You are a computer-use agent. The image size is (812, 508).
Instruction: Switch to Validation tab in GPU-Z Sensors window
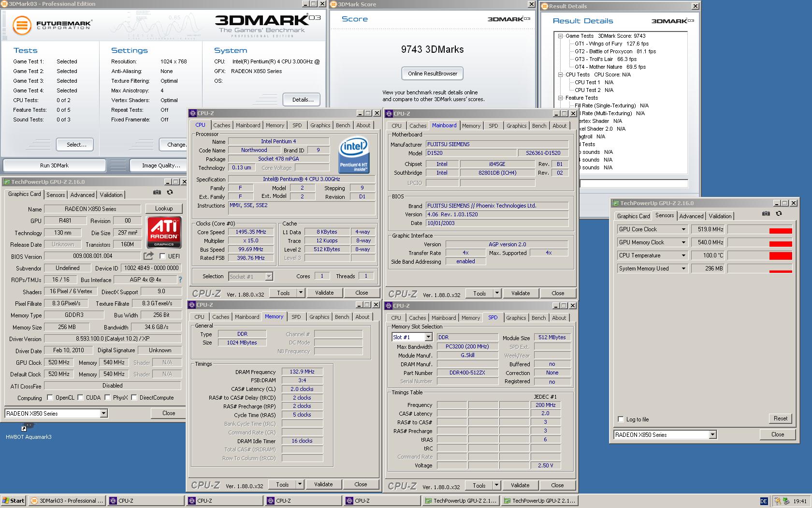720,216
